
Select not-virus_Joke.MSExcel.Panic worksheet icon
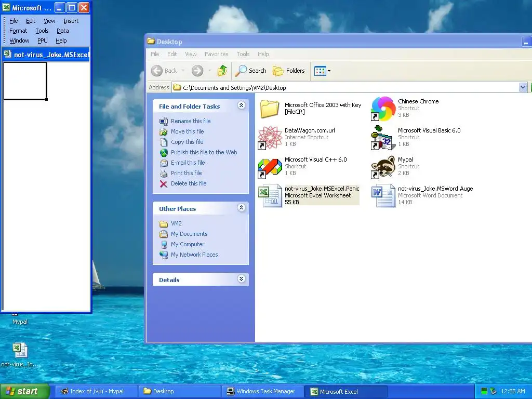270,195
